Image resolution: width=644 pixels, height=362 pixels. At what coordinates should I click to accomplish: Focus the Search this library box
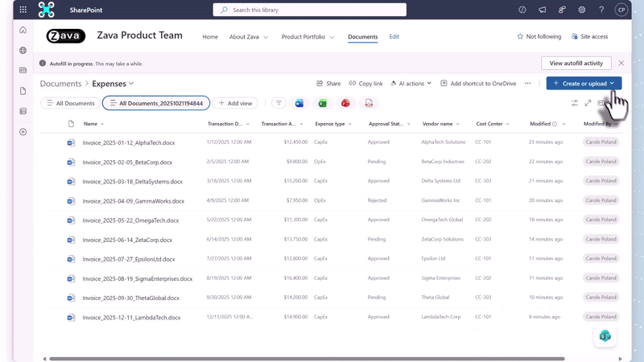point(310,10)
